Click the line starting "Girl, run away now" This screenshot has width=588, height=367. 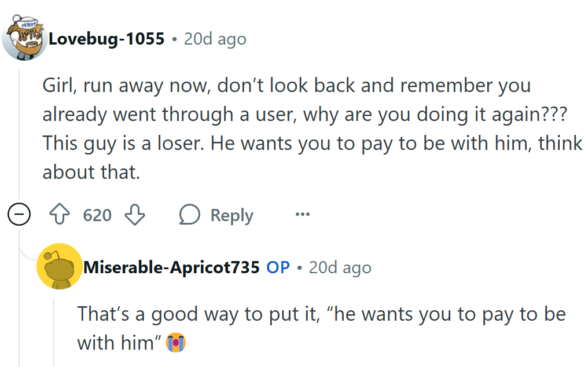click(286, 86)
